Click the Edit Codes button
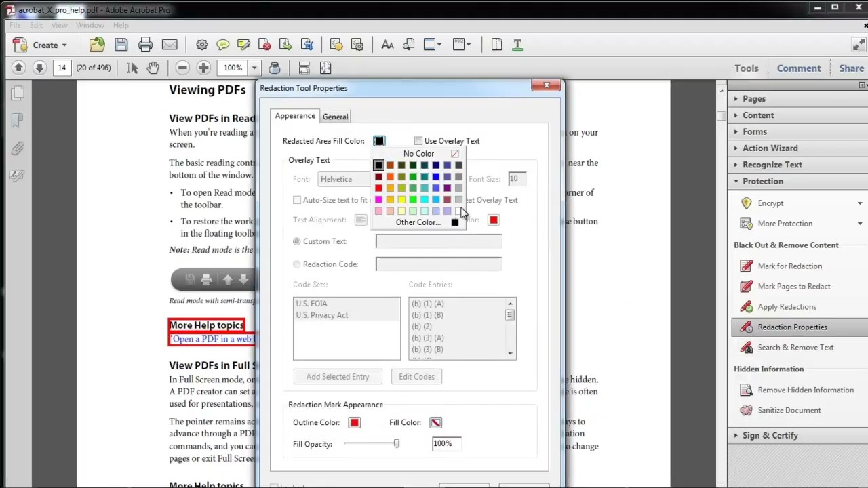Image resolution: width=868 pixels, height=488 pixels. (416, 377)
